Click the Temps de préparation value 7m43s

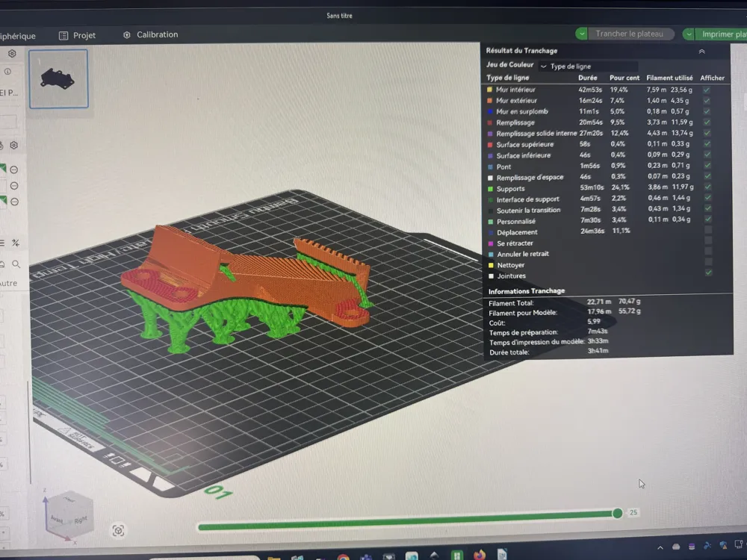click(x=598, y=331)
